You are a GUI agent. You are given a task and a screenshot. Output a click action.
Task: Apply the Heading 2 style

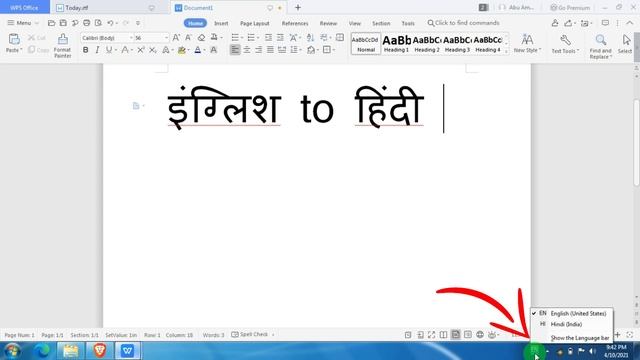427,44
